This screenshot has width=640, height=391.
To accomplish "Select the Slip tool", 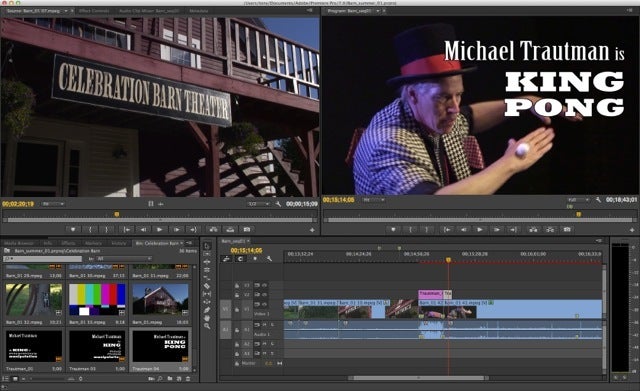I will coord(207,294).
